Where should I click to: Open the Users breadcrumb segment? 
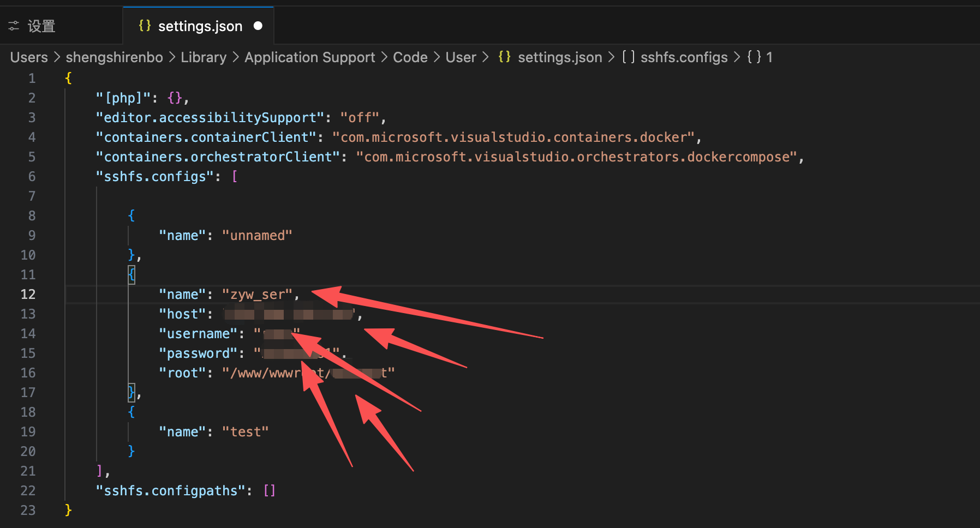click(29, 57)
